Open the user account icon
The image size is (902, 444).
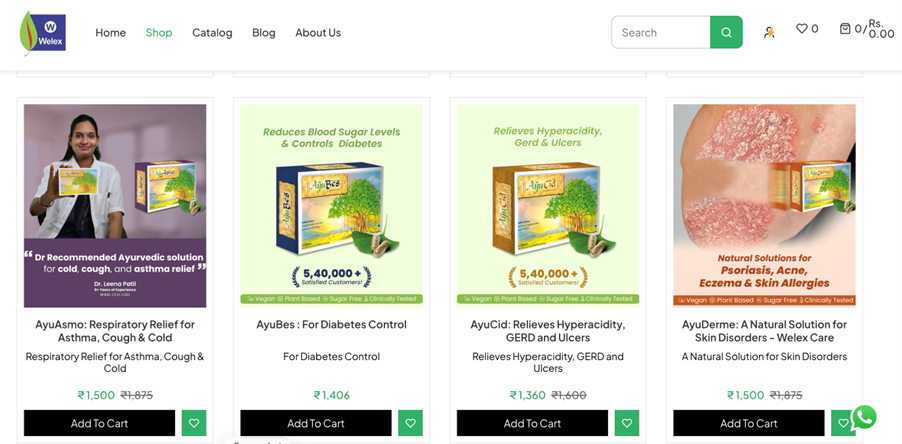[769, 32]
